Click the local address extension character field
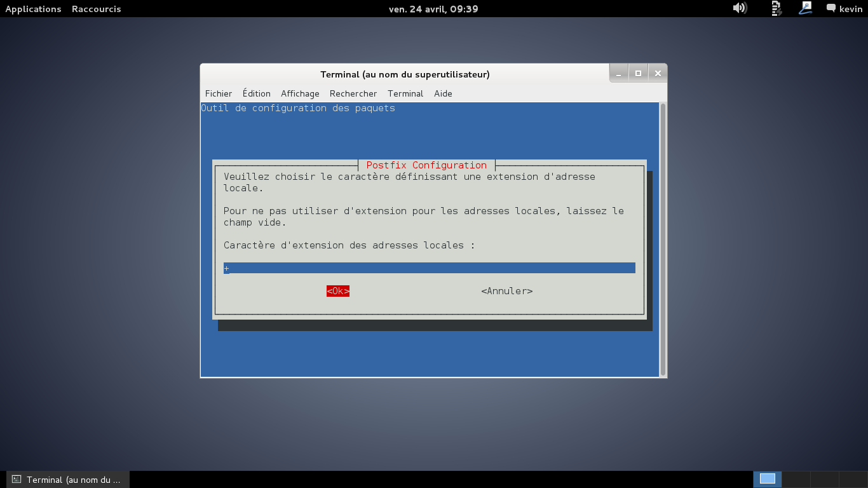Screen dimensions: 868x488 pyautogui.click(x=430, y=268)
